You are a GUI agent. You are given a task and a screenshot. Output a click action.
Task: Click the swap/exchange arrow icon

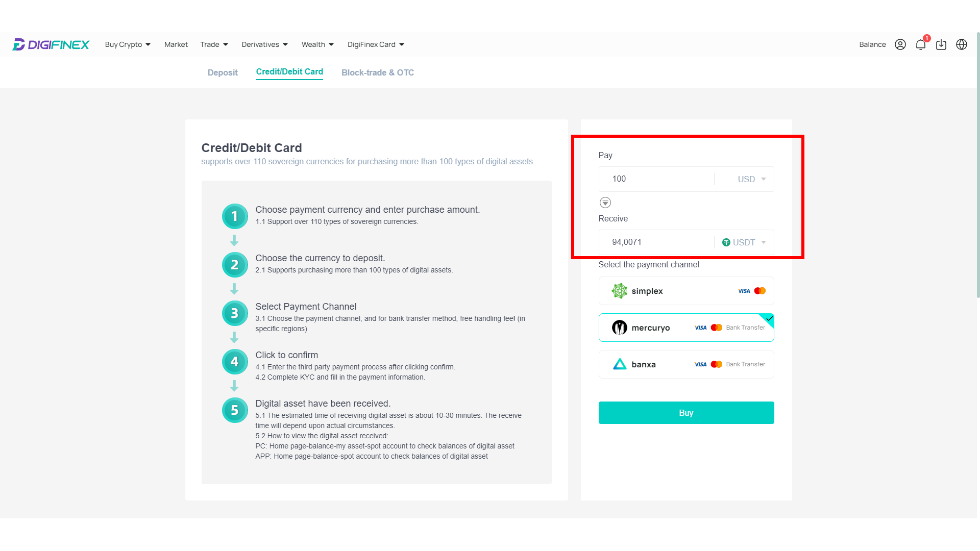(x=605, y=203)
